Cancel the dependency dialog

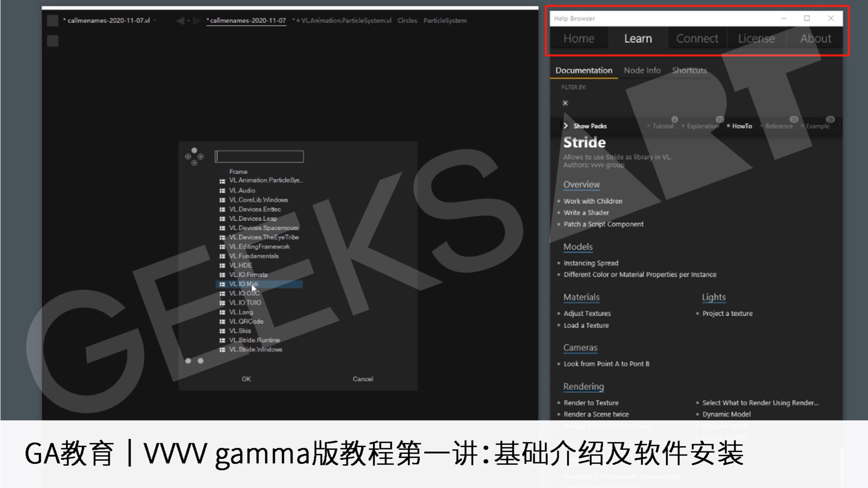click(363, 379)
